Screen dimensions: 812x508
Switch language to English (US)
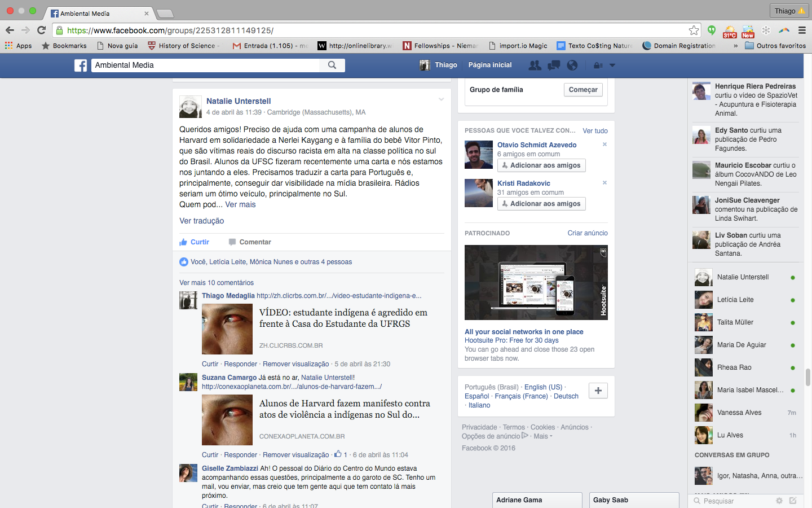(543, 387)
